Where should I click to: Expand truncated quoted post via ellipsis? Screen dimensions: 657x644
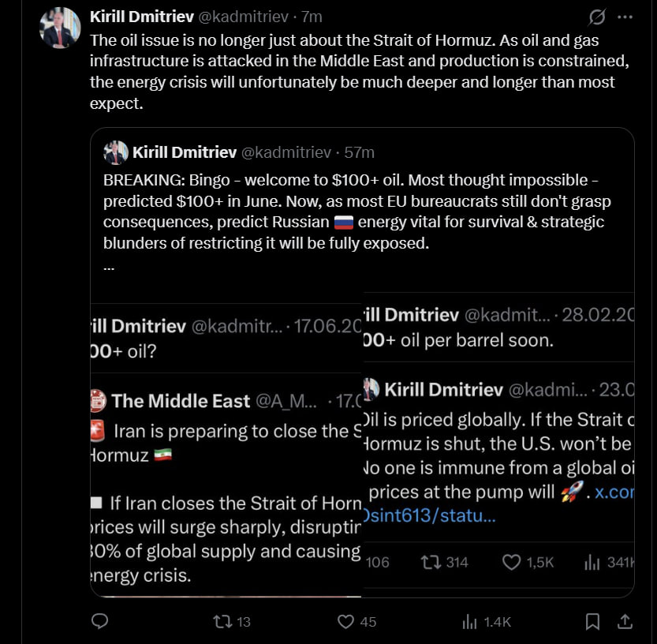tap(109, 266)
